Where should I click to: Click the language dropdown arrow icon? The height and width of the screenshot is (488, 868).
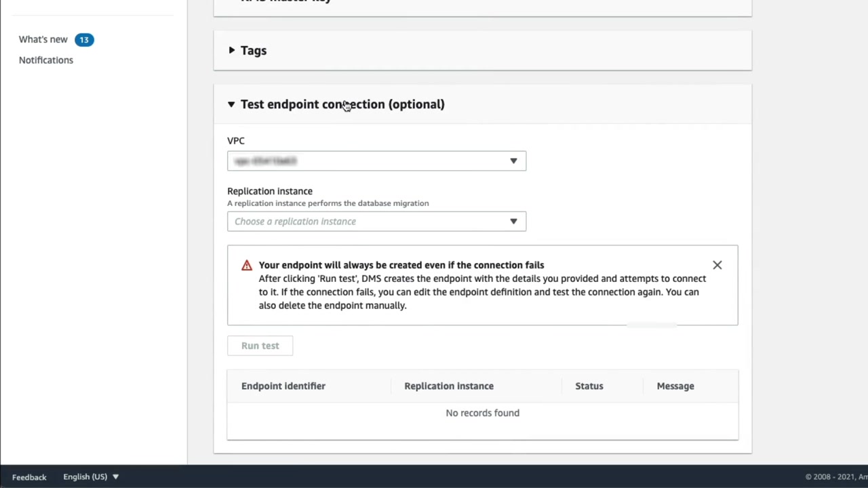click(115, 477)
